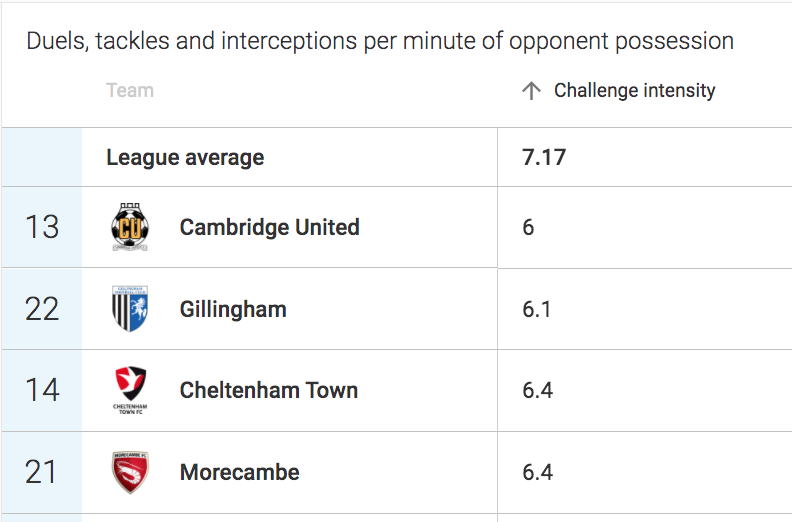Select the Morecambe team name

[239, 472]
